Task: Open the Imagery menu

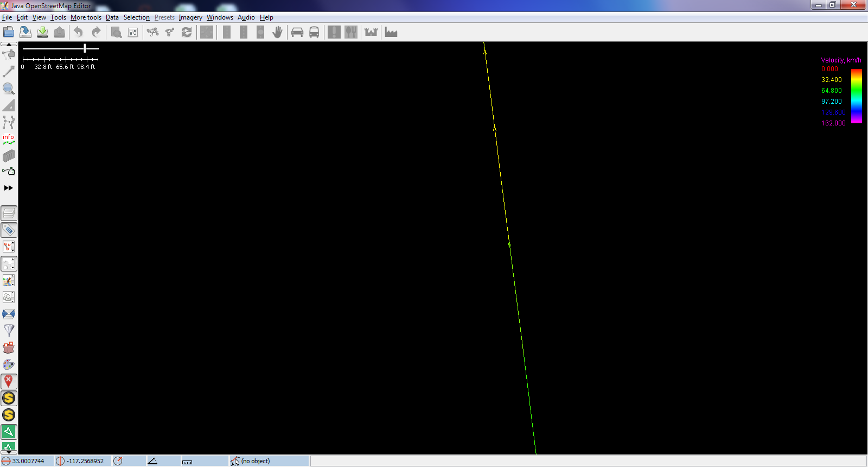Action: tap(190, 17)
